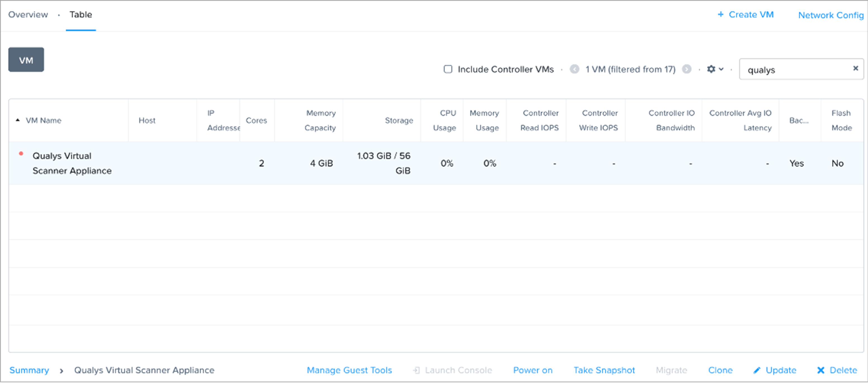Image resolution: width=868 pixels, height=383 pixels.
Task: Select the Table tab
Action: click(x=81, y=15)
